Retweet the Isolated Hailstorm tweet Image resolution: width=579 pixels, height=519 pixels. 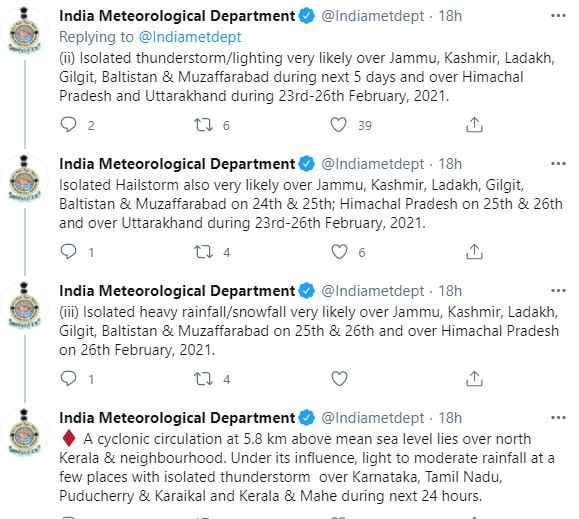click(203, 252)
